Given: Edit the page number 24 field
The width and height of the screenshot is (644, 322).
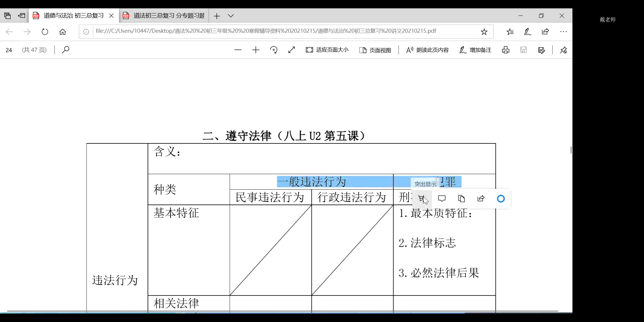Looking at the screenshot, I should click(9, 50).
